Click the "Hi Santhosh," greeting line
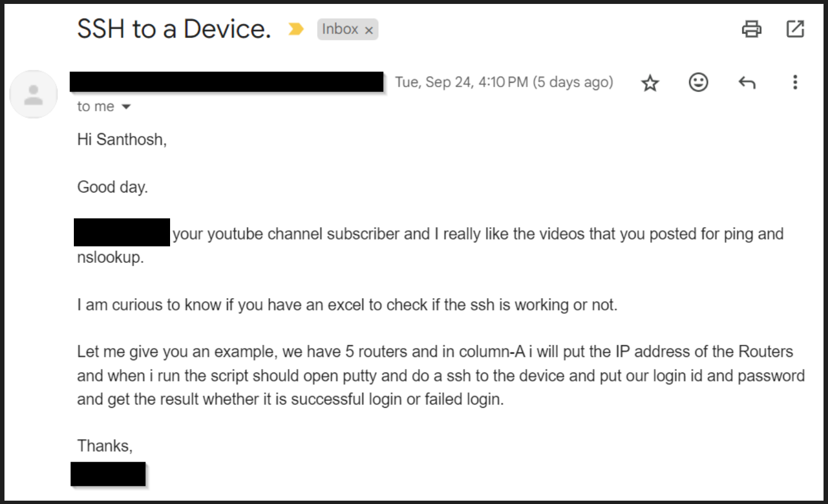This screenshot has width=828, height=504. (x=122, y=139)
